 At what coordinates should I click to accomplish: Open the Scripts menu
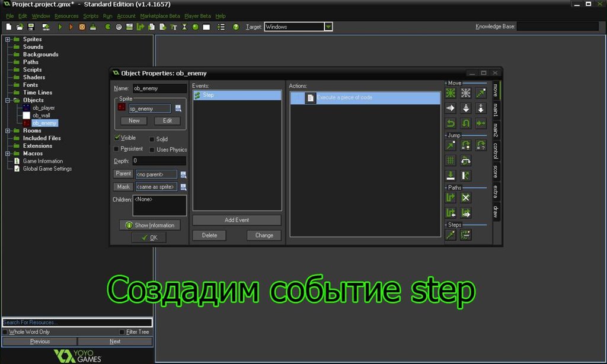91,16
